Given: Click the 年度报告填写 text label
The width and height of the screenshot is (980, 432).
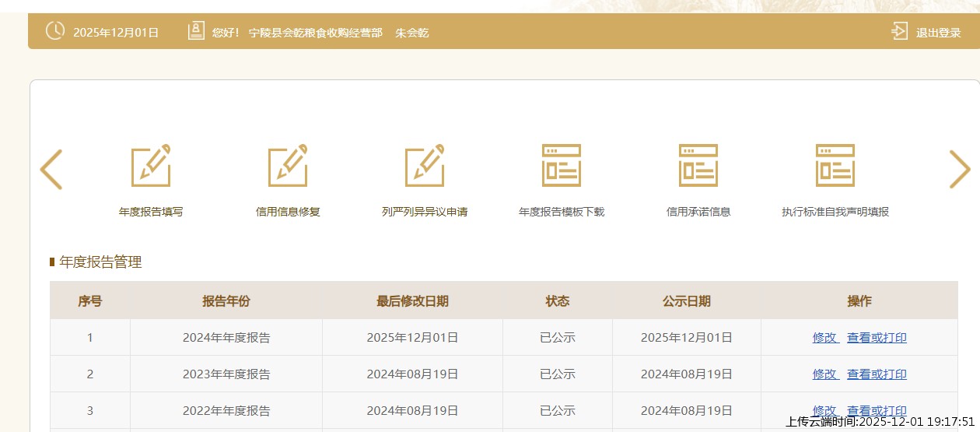Looking at the screenshot, I should coord(151,212).
